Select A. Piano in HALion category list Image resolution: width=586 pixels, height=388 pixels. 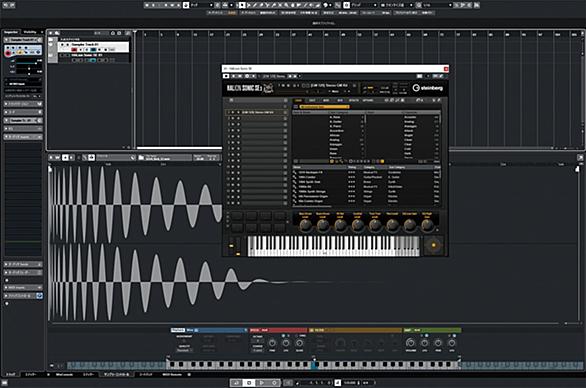[x=335, y=117]
